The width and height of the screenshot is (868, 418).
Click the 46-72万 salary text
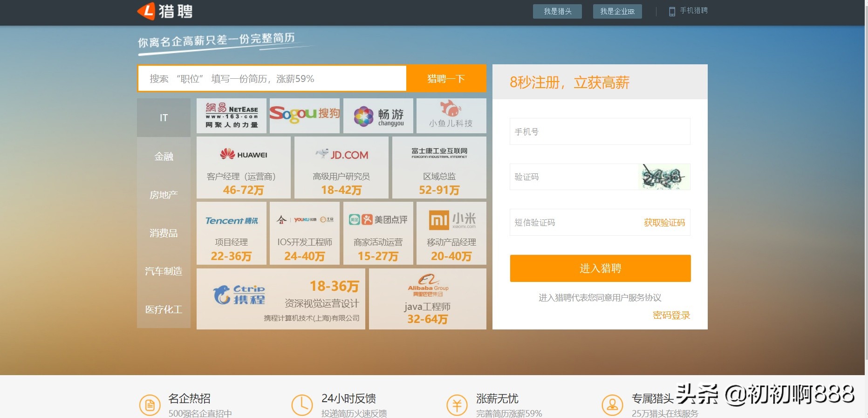[x=244, y=190]
